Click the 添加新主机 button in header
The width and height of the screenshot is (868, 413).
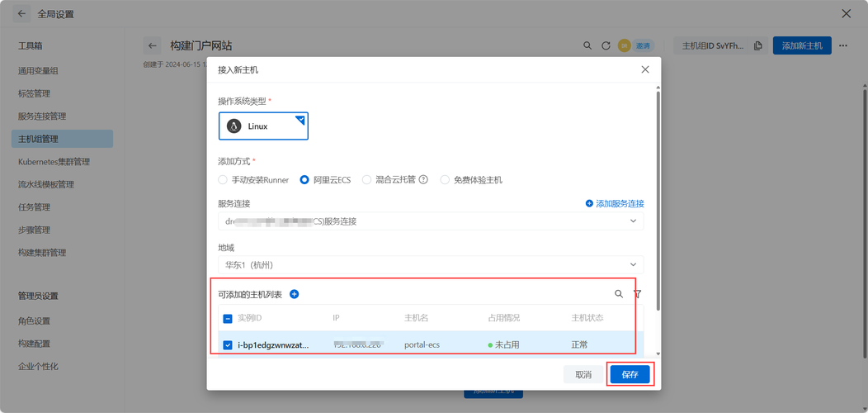point(802,45)
